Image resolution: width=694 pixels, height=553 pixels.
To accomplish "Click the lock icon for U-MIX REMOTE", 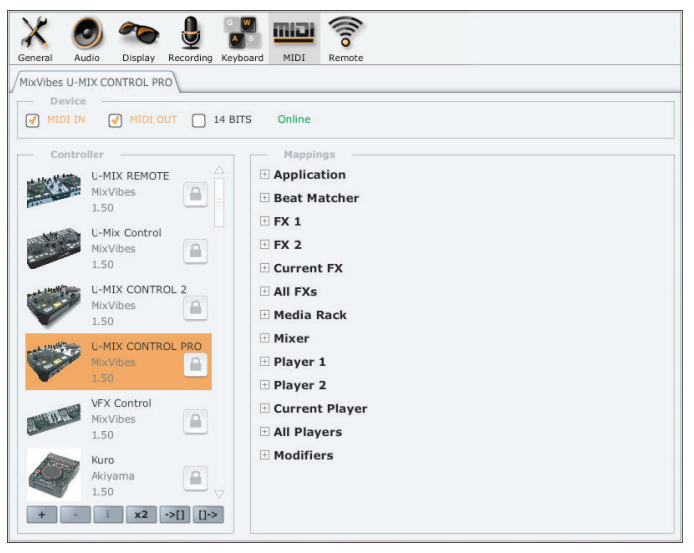I will tap(196, 194).
